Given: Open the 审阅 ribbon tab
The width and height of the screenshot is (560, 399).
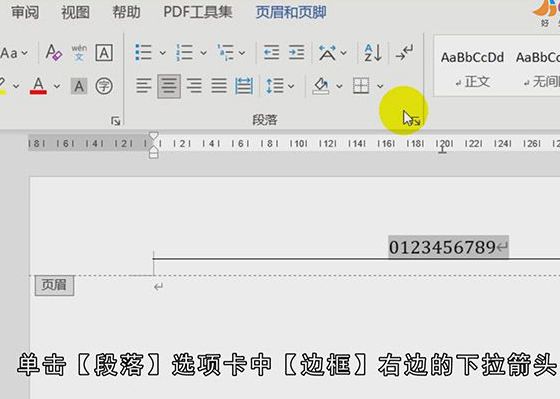Looking at the screenshot, I should point(25,13).
